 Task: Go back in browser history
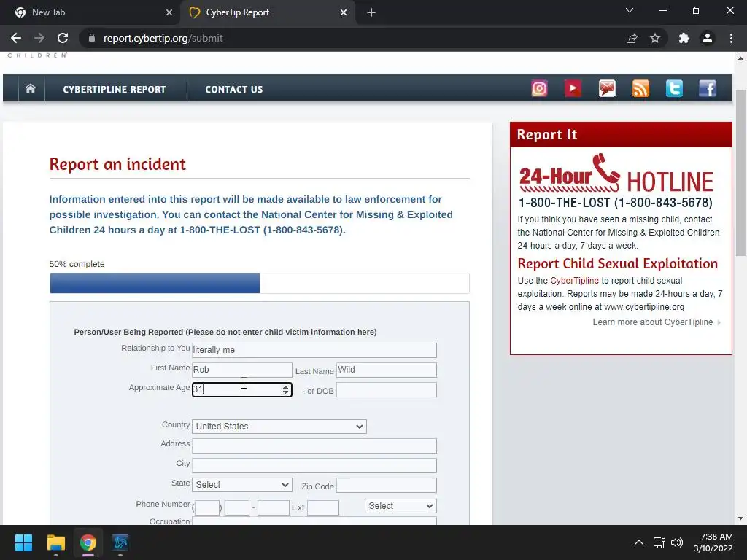pyautogui.click(x=16, y=38)
